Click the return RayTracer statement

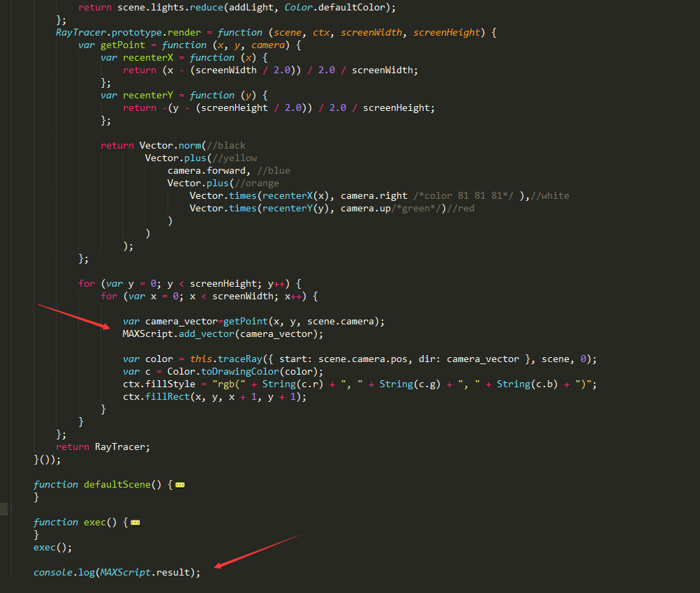pos(103,447)
